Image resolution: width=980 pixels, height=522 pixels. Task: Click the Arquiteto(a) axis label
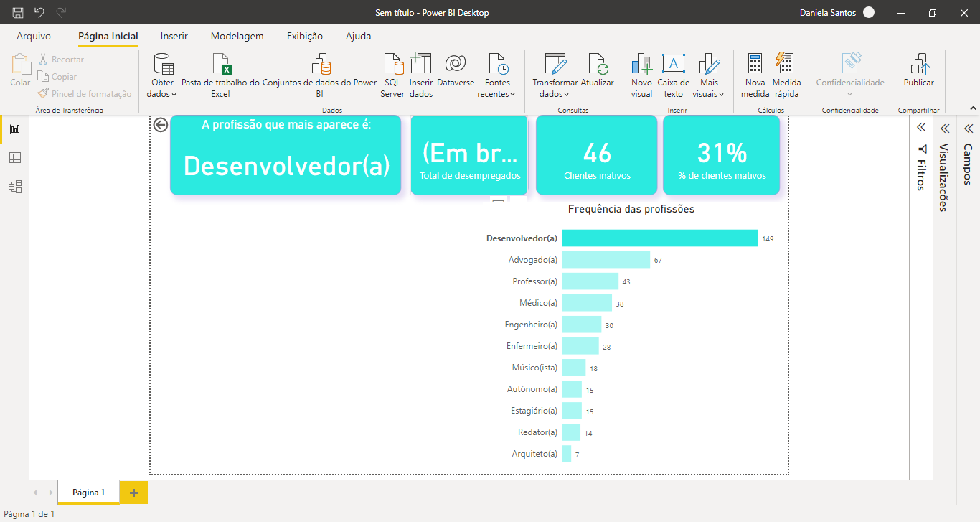click(x=534, y=454)
